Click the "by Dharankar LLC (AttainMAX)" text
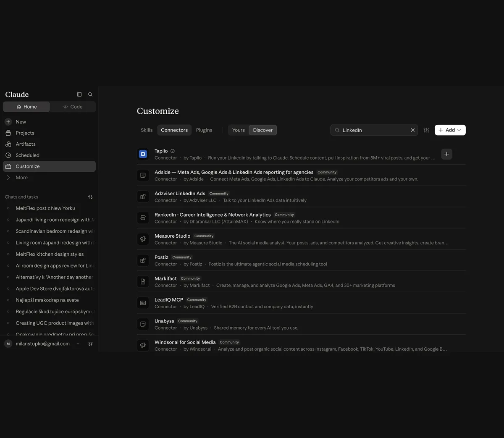 click(216, 222)
